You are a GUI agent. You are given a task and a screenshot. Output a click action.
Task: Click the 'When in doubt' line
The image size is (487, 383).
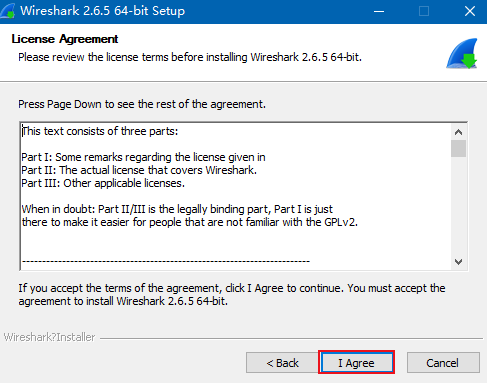[x=177, y=209]
